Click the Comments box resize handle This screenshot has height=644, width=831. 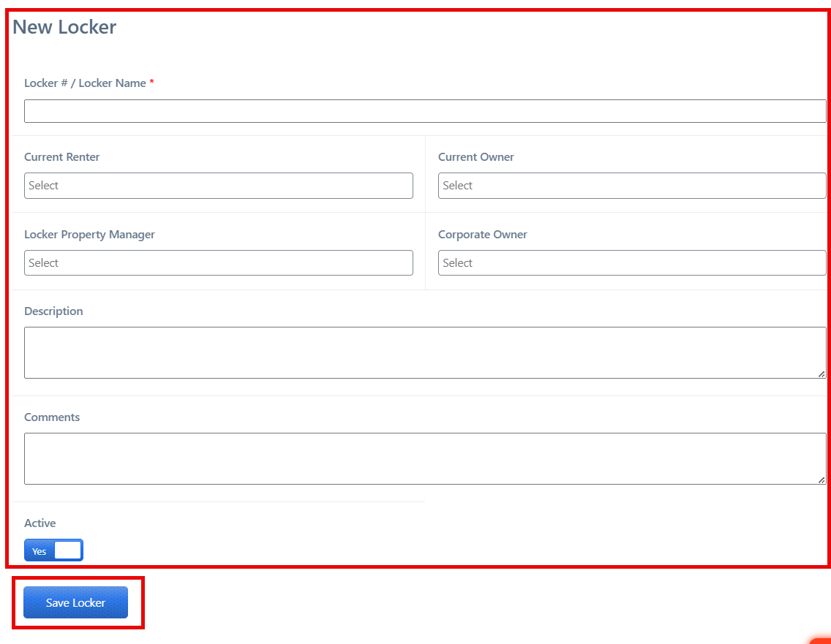[x=821, y=480]
